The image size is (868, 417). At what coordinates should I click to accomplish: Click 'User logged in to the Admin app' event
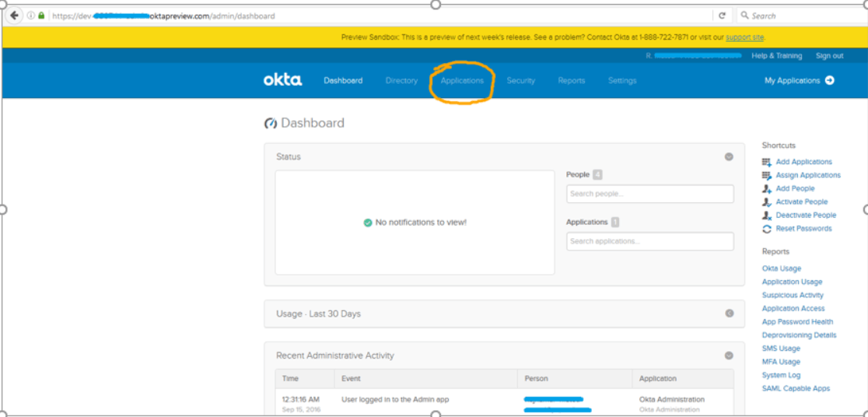(395, 399)
